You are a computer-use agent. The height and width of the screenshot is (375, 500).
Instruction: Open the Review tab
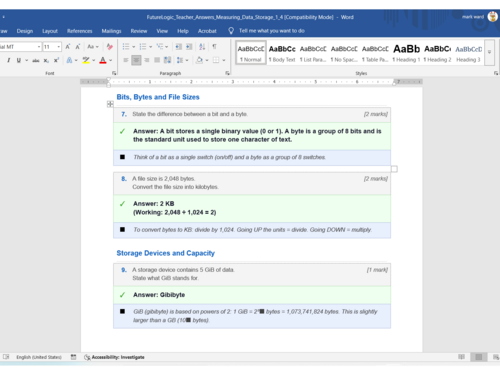139,31
